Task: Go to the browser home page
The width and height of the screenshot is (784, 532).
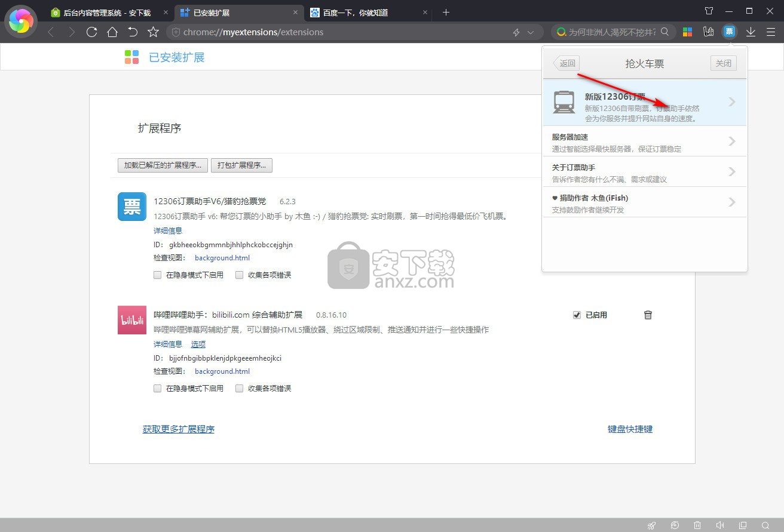Action: [x=112, y=32]
